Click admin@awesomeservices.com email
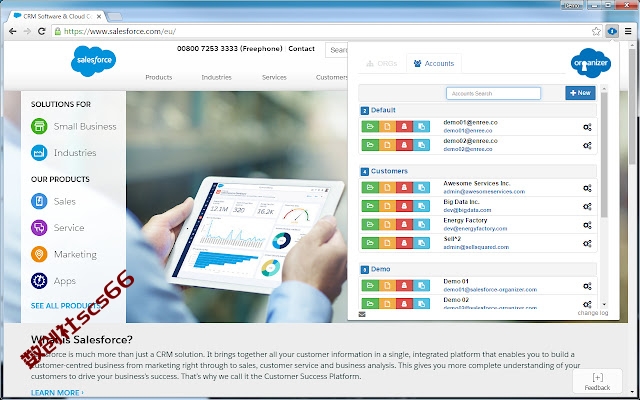Viewport: 640px width, 400px height. pyautogui.click(x=484, y=191)
